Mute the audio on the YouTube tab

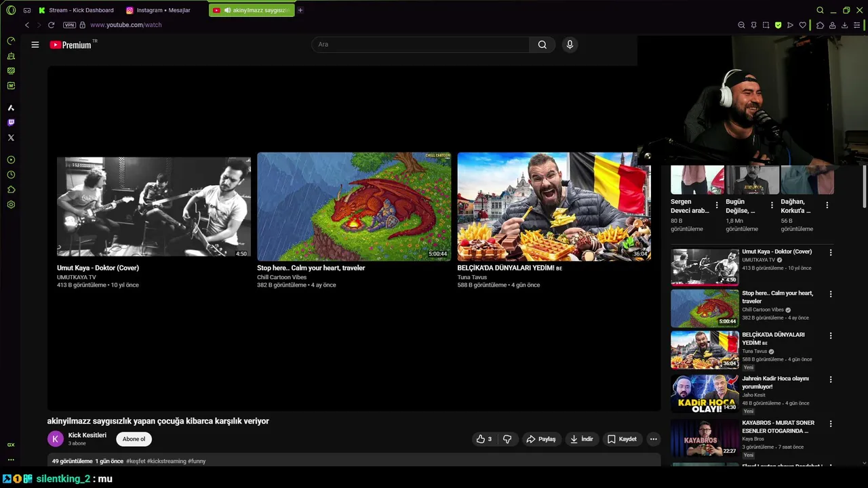pos(227,10)
